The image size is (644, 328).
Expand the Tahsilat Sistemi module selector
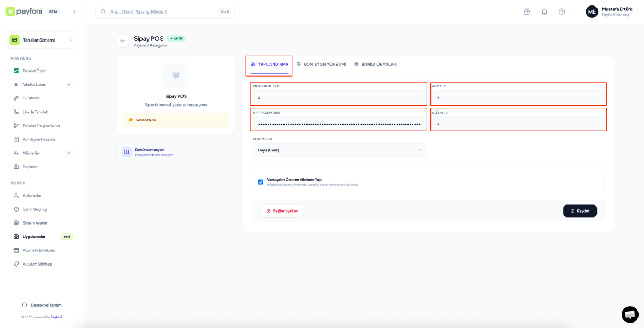coord(42,40)
